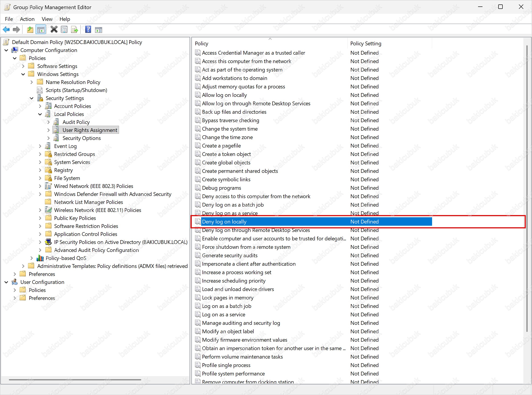This screenshot has width=532, height=395.
Task: Click the Export List toolbar icon
Action: point(75,30)
